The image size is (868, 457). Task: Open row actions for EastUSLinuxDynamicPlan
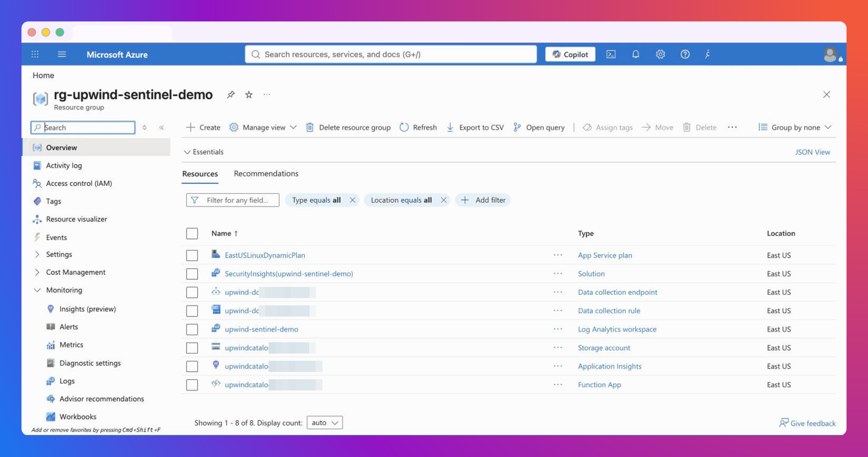558,255
